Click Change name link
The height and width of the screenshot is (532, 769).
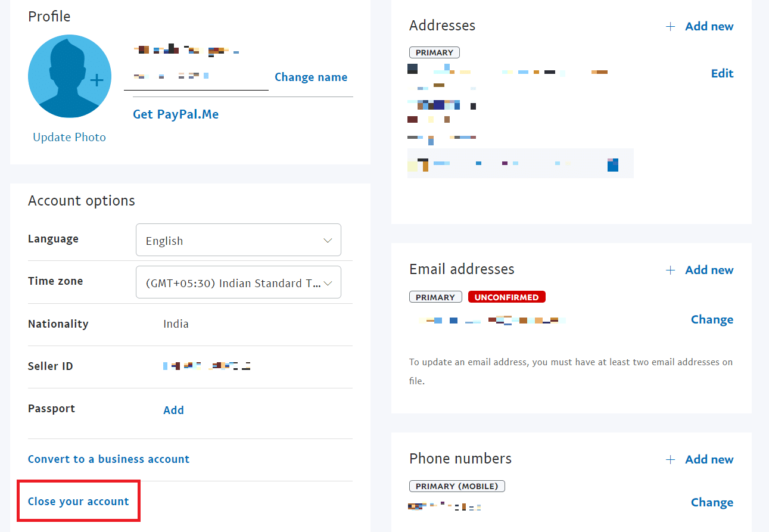tap(311, 77)
